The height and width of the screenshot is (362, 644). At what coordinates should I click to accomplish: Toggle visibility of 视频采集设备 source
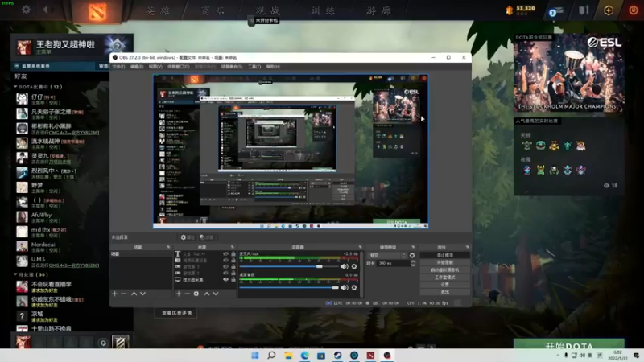coord(225,260)
